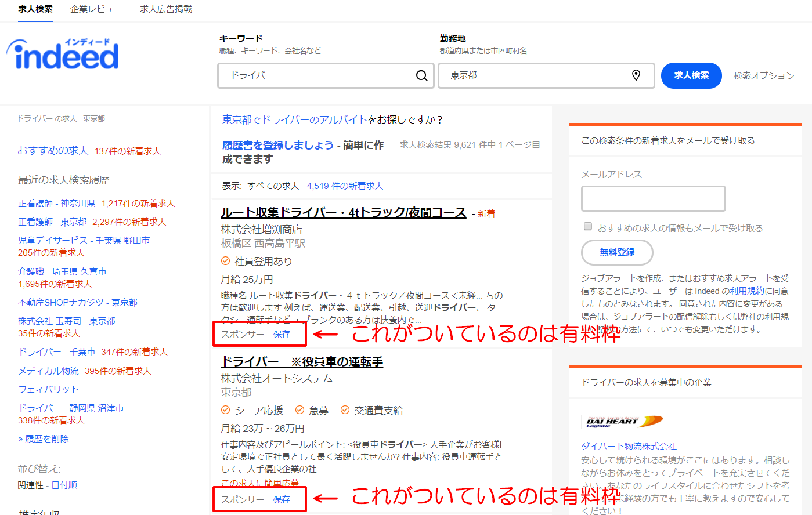Click the keyword field containing ドライバー
The width and height of the screenshot is (812, 515).
click(326, 75)
